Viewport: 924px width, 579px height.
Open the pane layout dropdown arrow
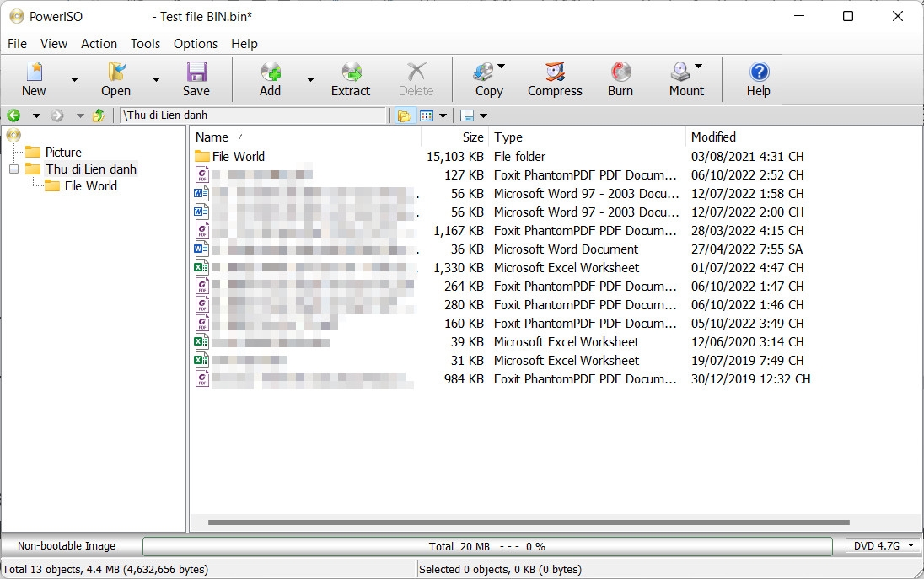coord(483,115)
